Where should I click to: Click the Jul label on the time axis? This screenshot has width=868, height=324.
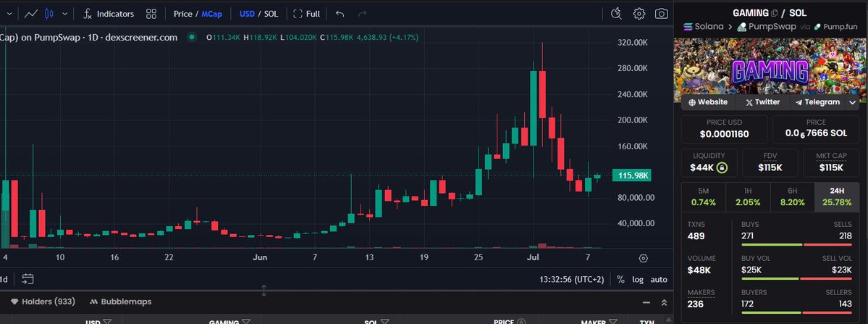[533, 257]
